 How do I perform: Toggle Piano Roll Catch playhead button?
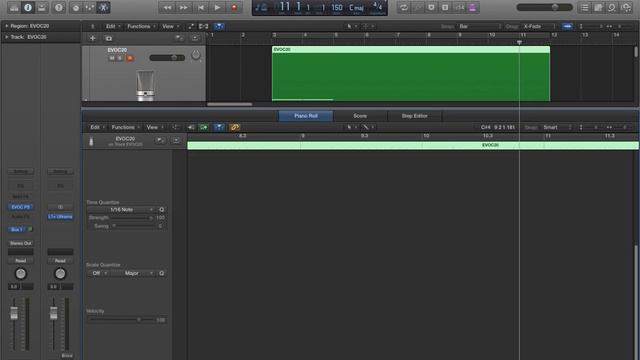pos(219,127)
